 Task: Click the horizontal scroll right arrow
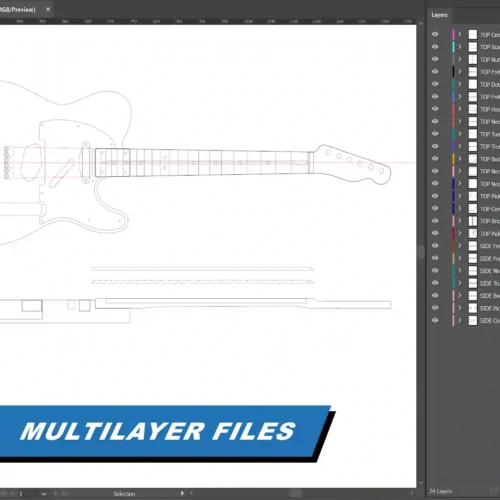pos(412,493)
